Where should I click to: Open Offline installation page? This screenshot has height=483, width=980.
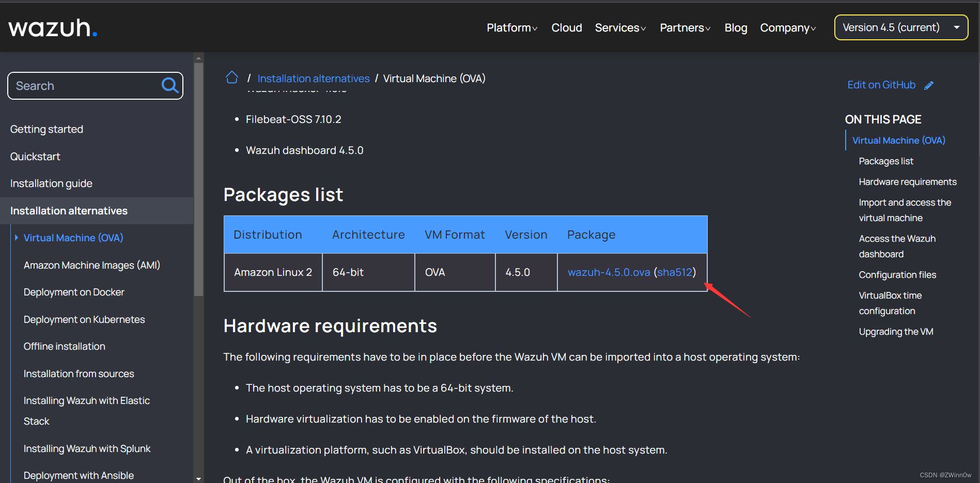(x=65, y=346)
